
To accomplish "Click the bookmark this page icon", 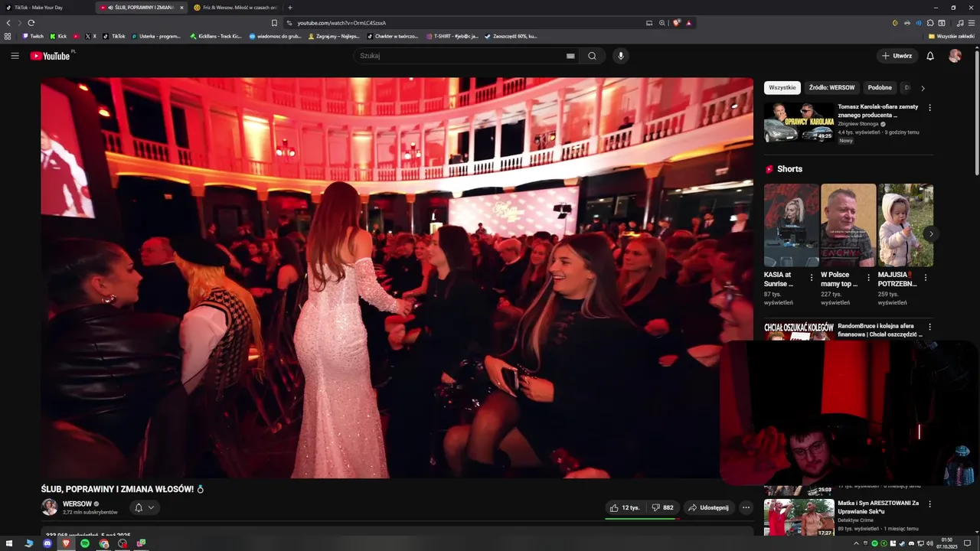I will click(x=275, y=23).
